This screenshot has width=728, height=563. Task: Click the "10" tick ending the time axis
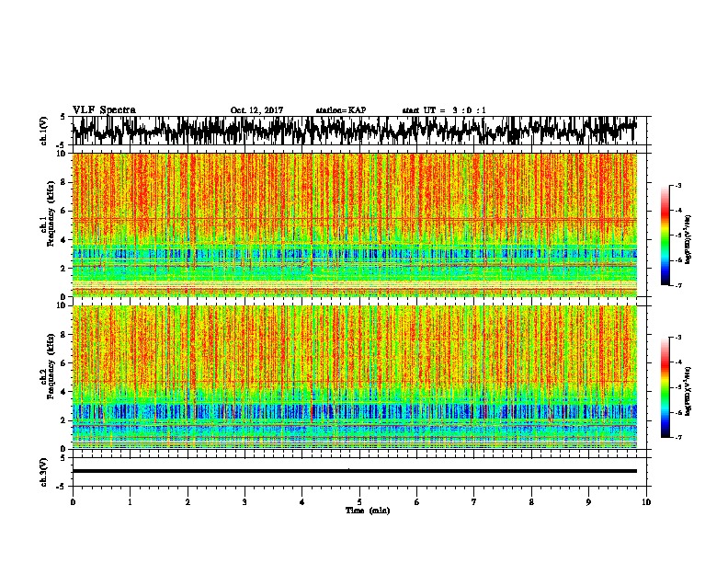[x=646, y=502]
